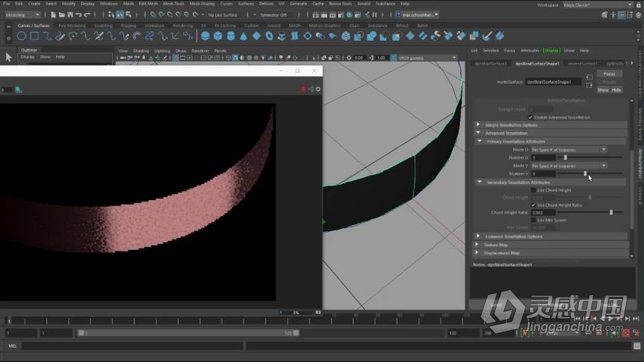Click the render view settings gear icon
The image size is (644, 362).
coord(318,89)
